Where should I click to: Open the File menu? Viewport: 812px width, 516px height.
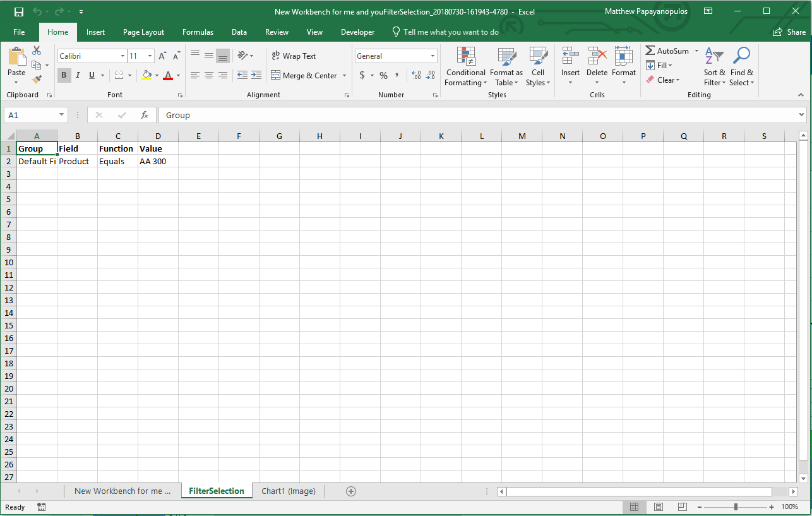pyautogui.click(x=19, y=32)
